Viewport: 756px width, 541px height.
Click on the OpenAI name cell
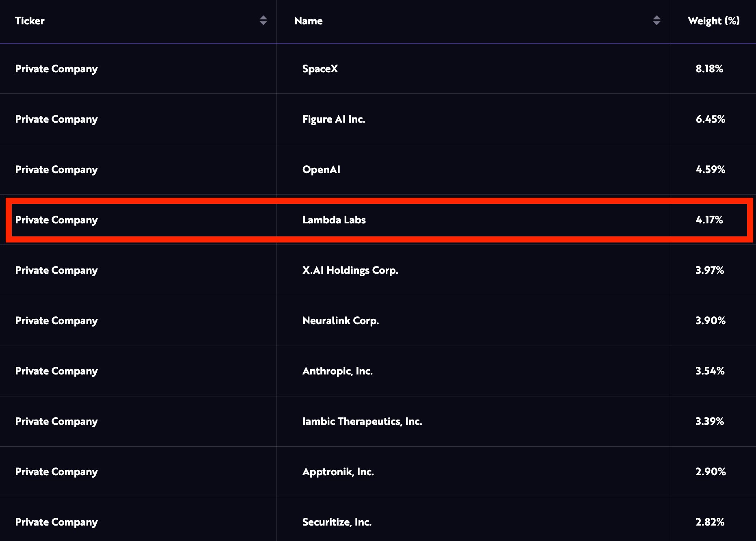[x=321, y=169]
